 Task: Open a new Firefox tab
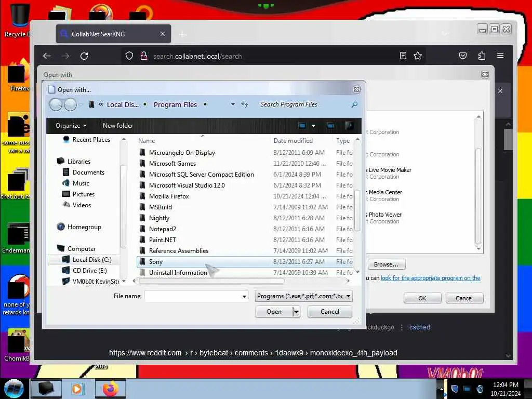tap(182, 34)
